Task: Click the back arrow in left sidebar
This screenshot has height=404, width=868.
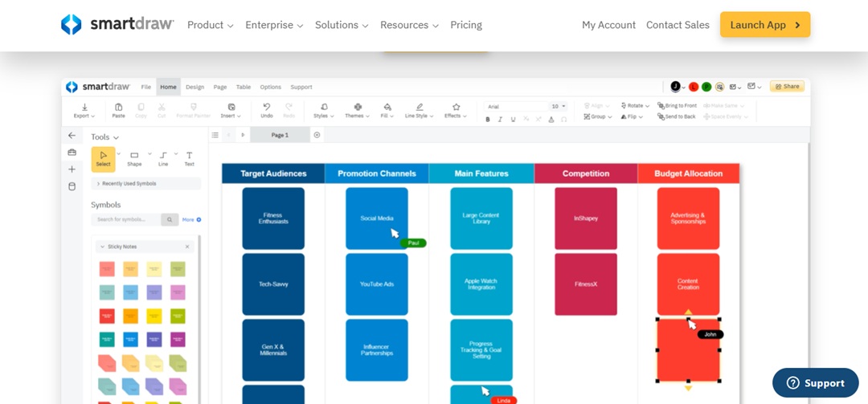Action: (x=72, y=136)
